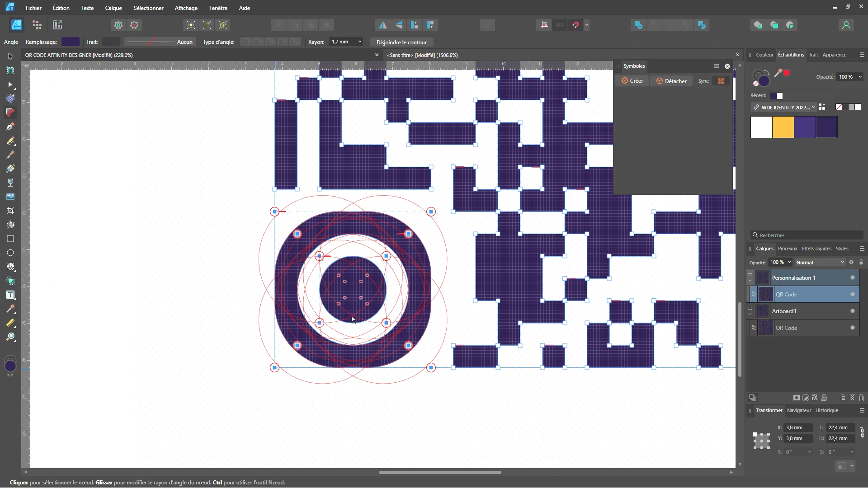Open the Calque menu

(113, 8)
